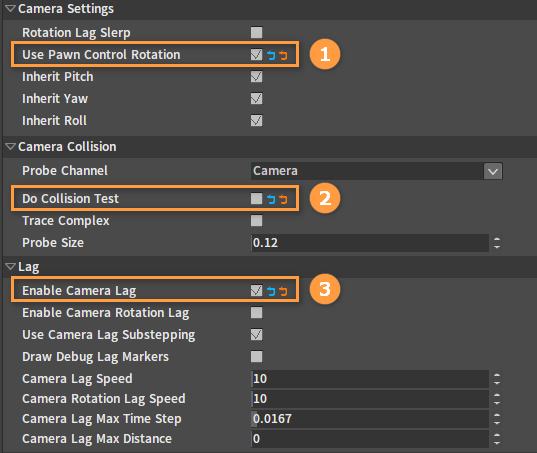The height and width of the screenshot is (453, 537).
Task: Toggle Enable Camera Rotation Lag checkbox
Action: (x=257, y=313)
